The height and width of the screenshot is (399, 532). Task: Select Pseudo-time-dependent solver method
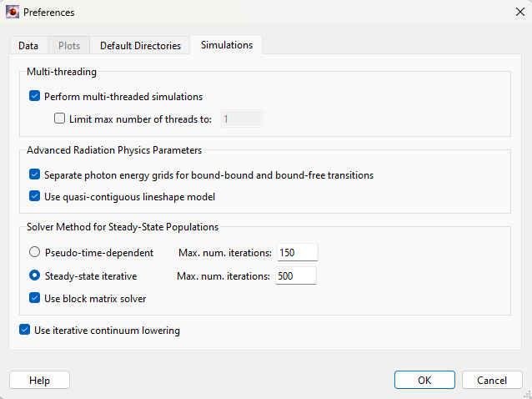[x=34, y=252]
